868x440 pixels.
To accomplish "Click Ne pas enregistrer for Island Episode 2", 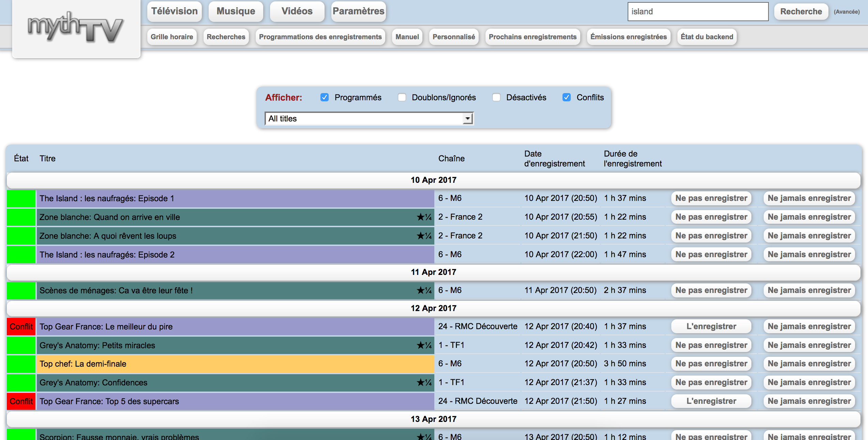I will tap(711, 254).
